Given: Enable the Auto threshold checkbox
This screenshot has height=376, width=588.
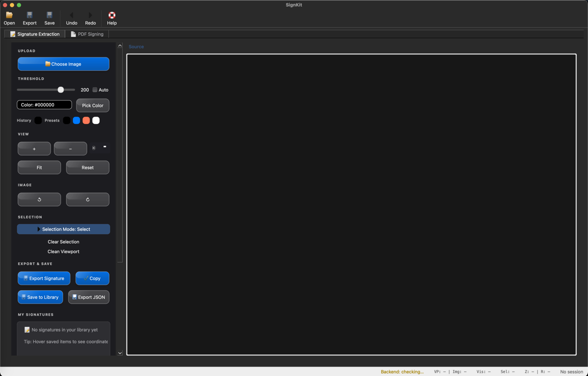Looking at the screenshot, I should (95, 90).
